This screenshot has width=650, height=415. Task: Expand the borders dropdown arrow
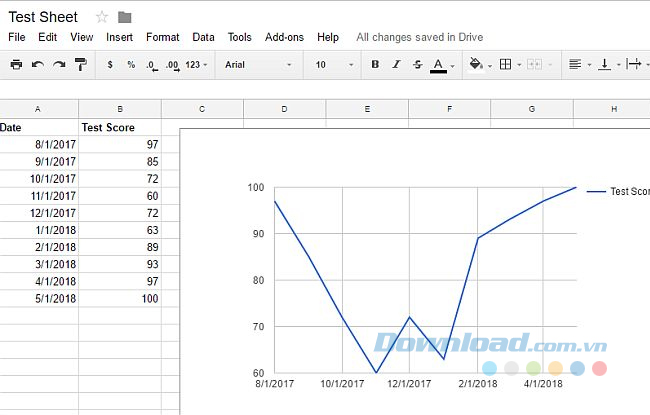(x=519, y=65)
